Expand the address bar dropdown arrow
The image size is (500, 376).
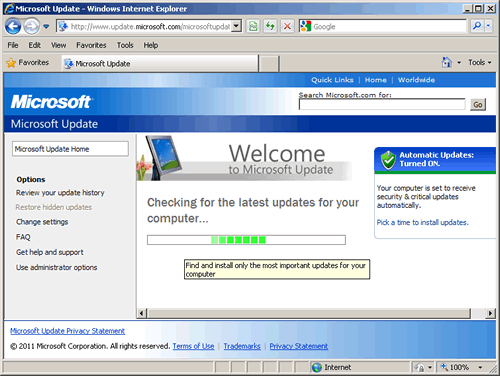pos(237,26)
